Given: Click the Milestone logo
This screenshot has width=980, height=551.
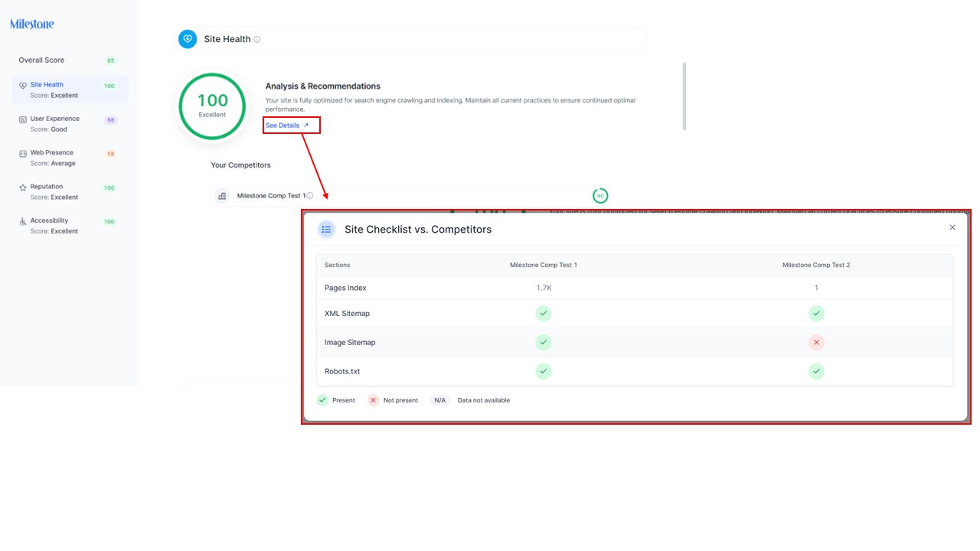Looking at the screenshot, I should 32,24.
